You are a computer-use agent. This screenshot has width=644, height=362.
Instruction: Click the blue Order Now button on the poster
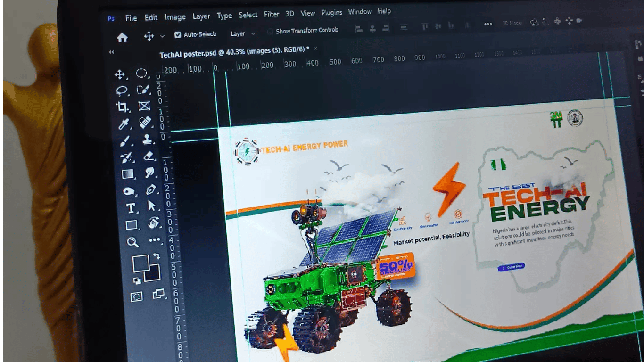pos(511,267)
